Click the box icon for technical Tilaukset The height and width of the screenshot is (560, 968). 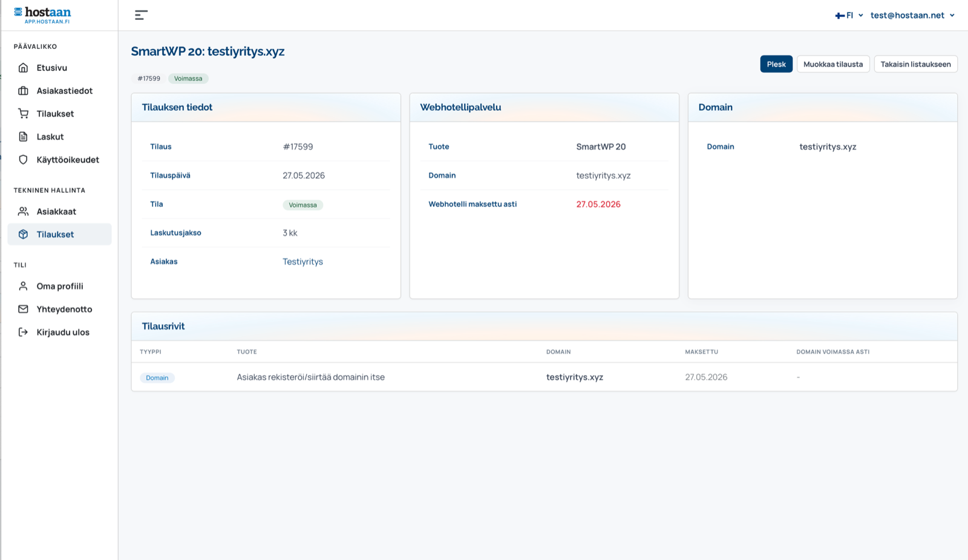click(x=23, y=235)
